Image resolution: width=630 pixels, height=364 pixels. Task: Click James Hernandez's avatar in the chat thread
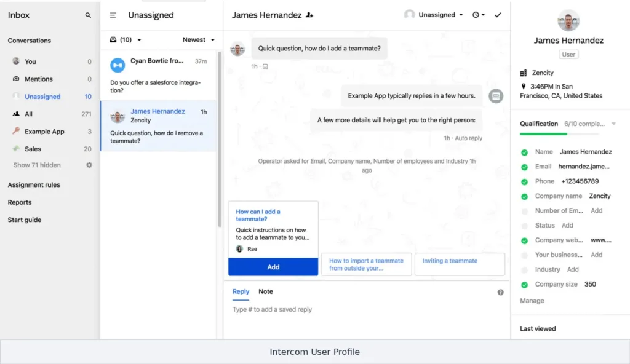click(x=237, y=49)
